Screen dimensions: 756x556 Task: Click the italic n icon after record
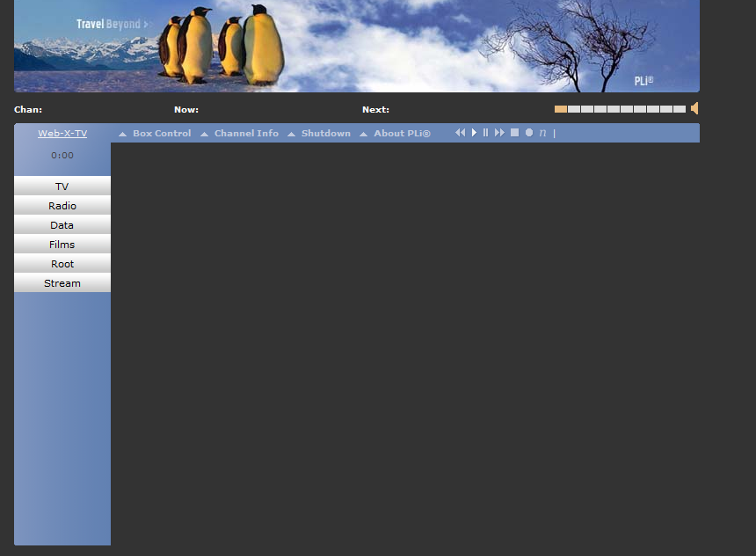pyautogui.click(x=542, y=133)
